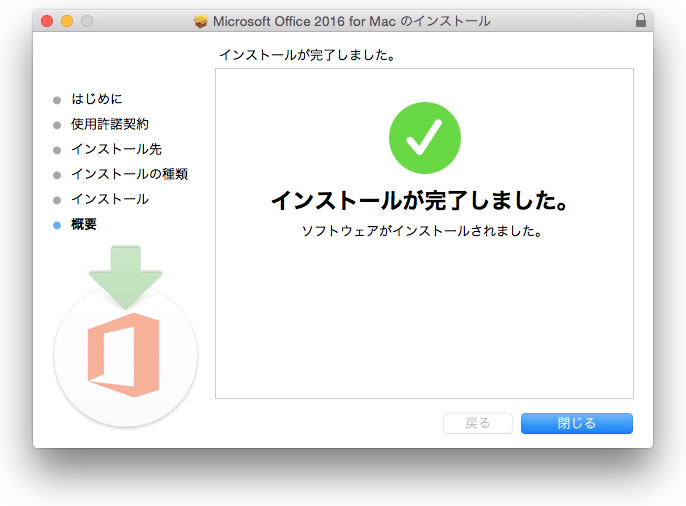The width and height of the screenshot is (686, 506).
Task: Click the blue bullet beside 概要
Action: pyautogui.click(x=57, y=225)
